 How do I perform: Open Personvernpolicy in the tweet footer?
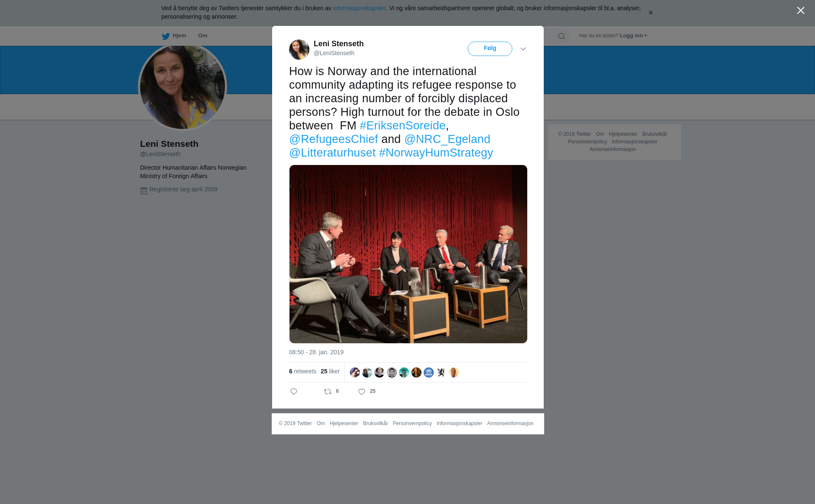pyautogui.click(x=412, y=423)
